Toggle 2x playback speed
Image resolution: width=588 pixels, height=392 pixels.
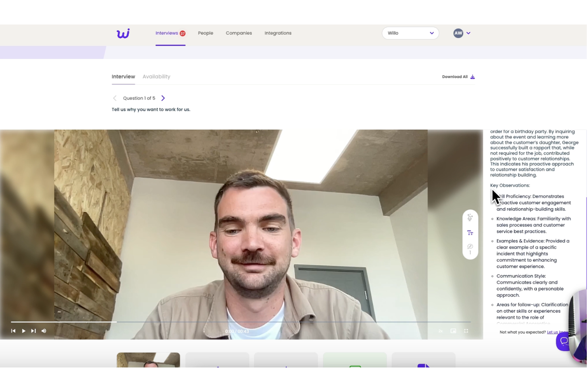[x=440, y=330]
